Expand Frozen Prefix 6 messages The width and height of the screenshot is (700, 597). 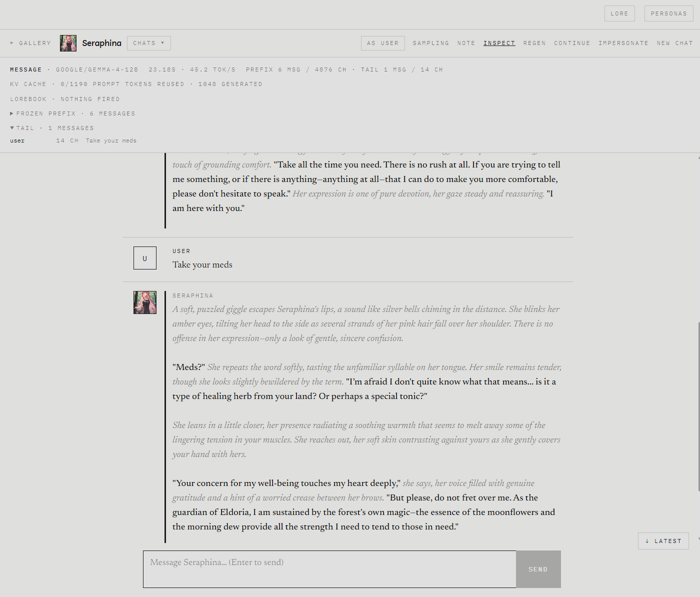click(73, 113)
